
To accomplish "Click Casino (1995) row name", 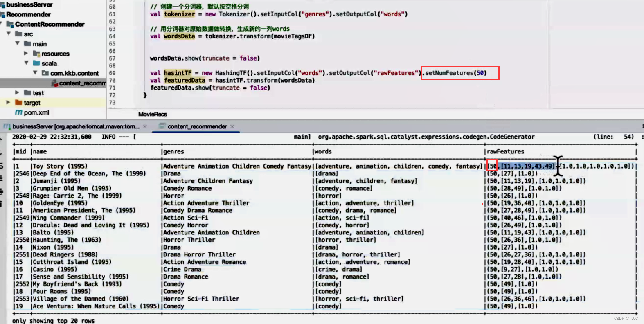I will [x=55, y=269].
